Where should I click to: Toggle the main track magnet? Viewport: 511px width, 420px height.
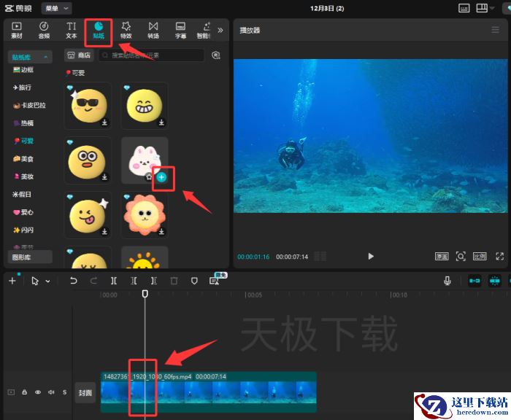pyautogui.click(x=474, y=281)
